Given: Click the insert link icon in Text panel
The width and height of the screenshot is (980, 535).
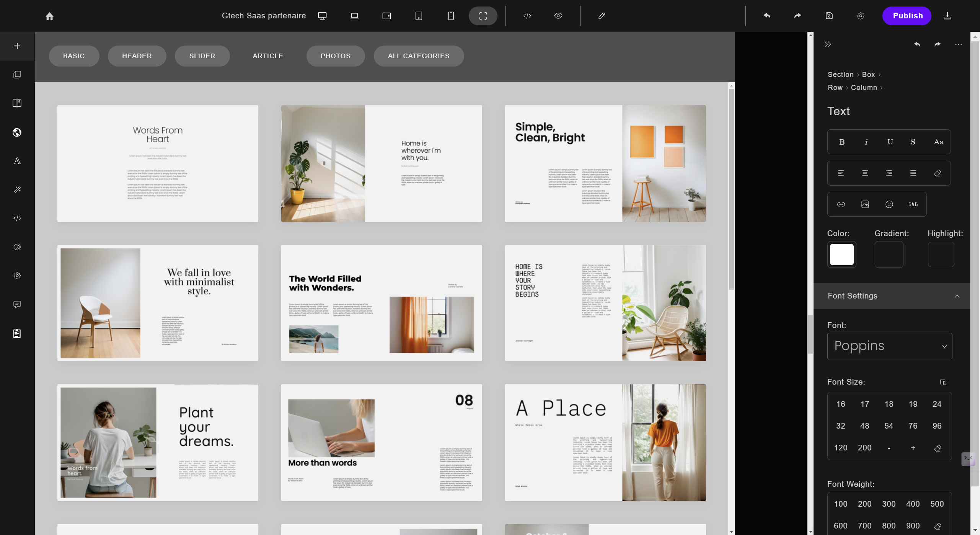Looking at the screenshot, I should 841,204.
